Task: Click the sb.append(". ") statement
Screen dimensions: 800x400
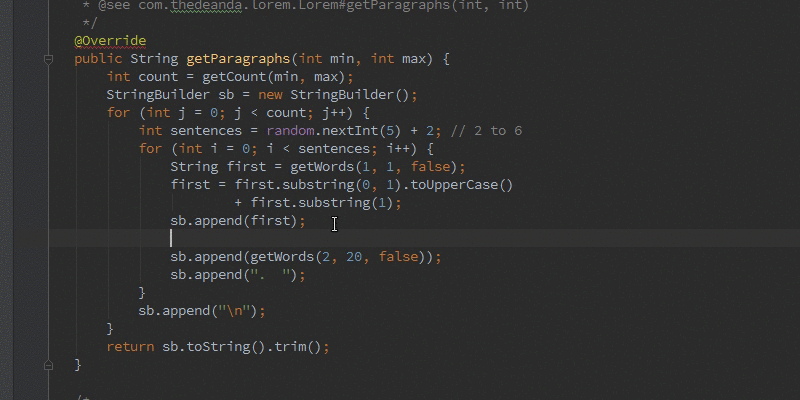Action: coord(238,274)
